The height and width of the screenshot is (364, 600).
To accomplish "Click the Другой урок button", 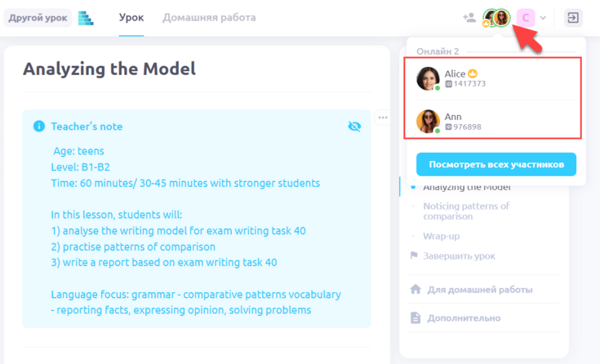I will [38, 18].
